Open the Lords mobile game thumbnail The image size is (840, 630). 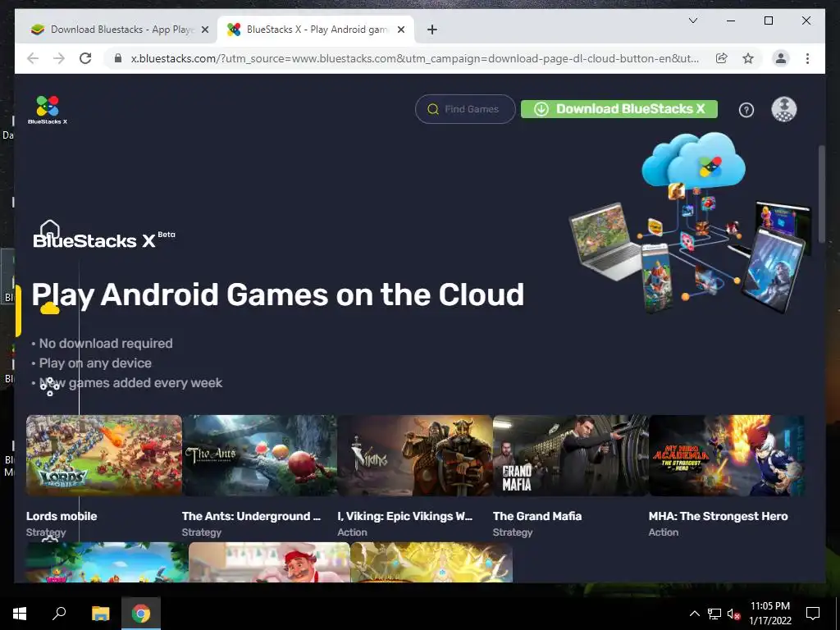point(104,455)
